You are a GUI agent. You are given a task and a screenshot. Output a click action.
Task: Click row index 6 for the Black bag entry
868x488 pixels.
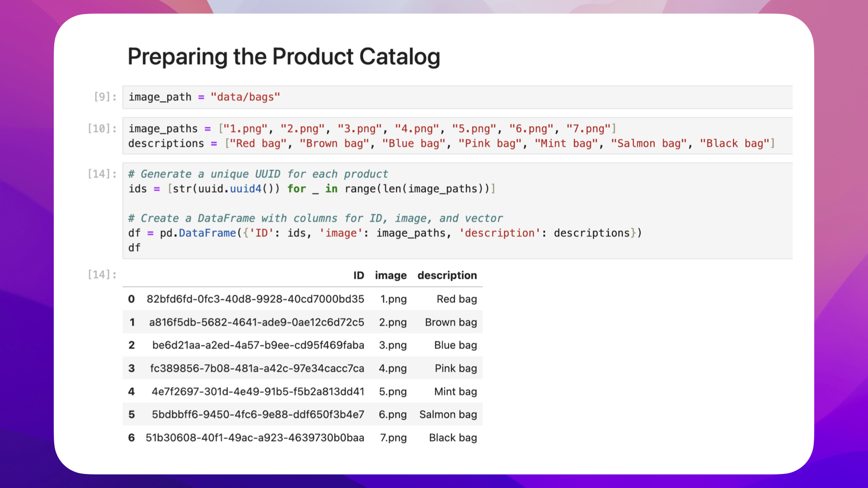pyautogui.click(x=131, y=437)
